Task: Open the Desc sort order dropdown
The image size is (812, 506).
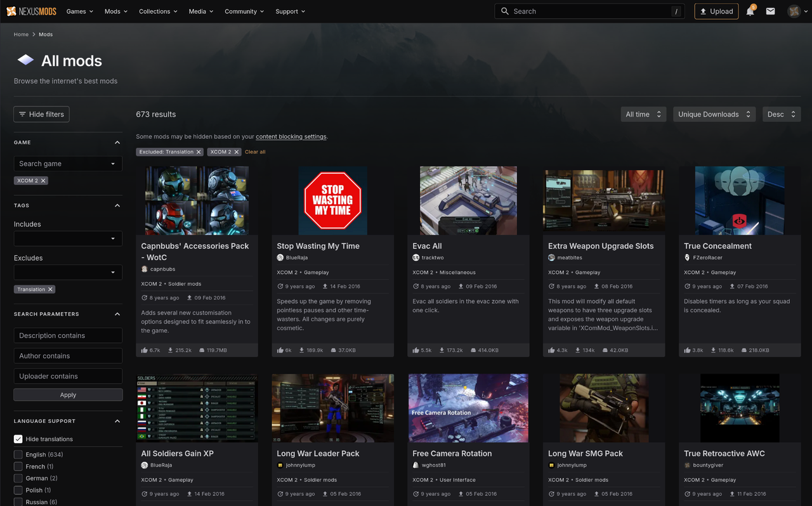Action: pos(782,114)
